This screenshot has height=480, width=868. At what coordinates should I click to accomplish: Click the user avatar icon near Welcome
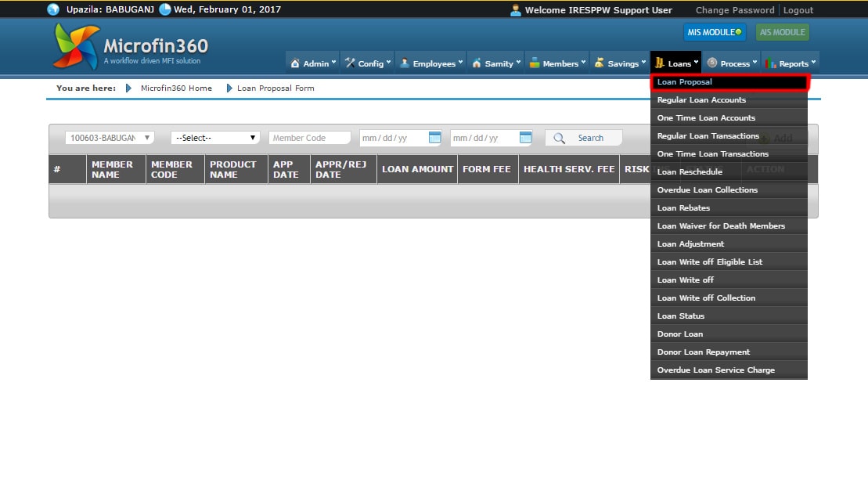515,10
